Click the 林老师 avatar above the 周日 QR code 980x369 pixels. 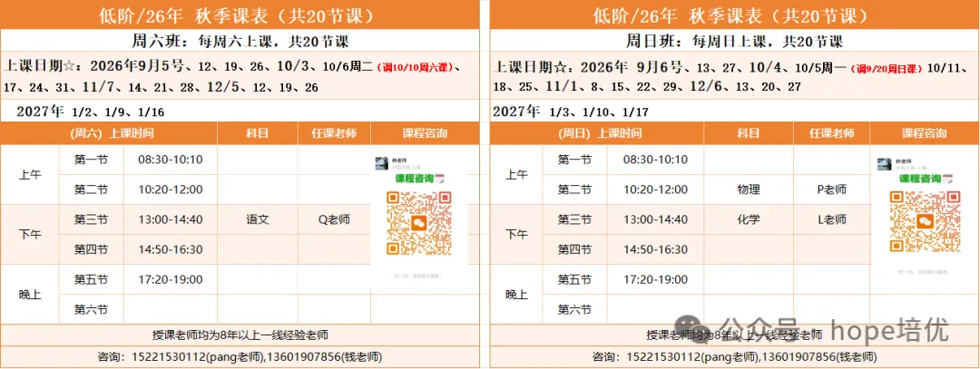[x=884, y=165]
